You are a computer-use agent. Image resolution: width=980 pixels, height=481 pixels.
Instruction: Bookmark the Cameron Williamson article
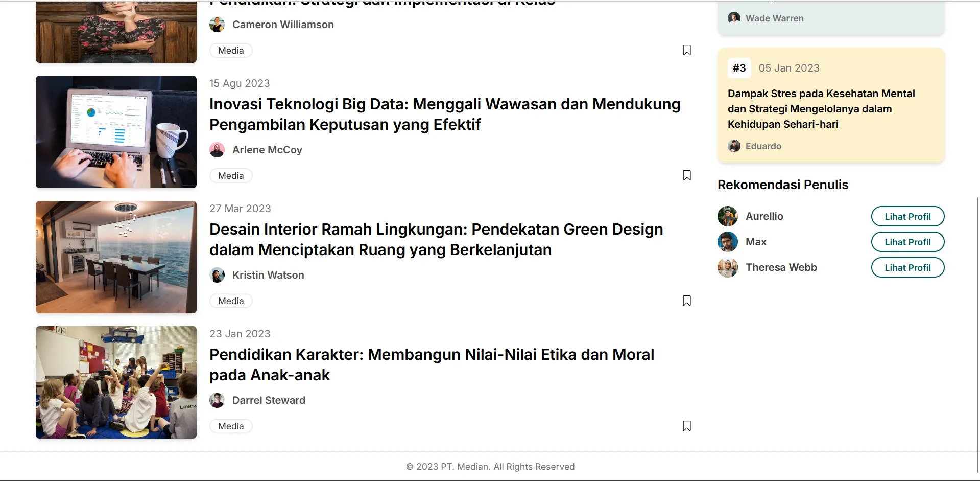point(686,50)
